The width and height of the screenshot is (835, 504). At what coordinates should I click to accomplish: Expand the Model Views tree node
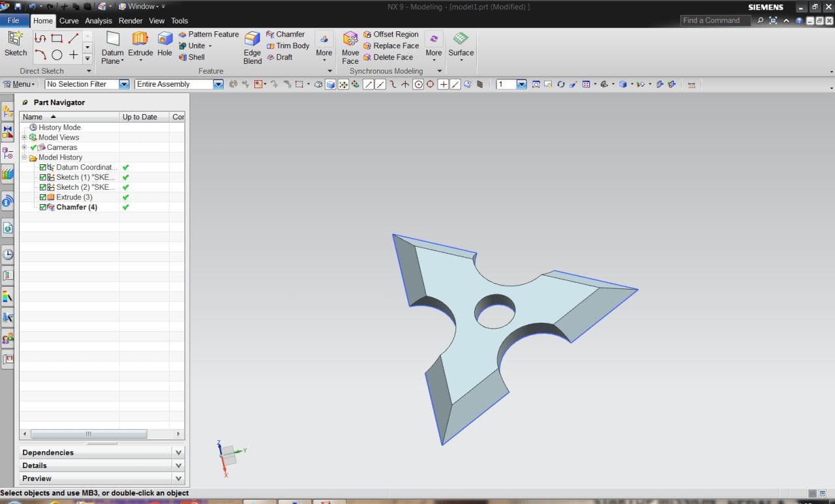(24, 138)
